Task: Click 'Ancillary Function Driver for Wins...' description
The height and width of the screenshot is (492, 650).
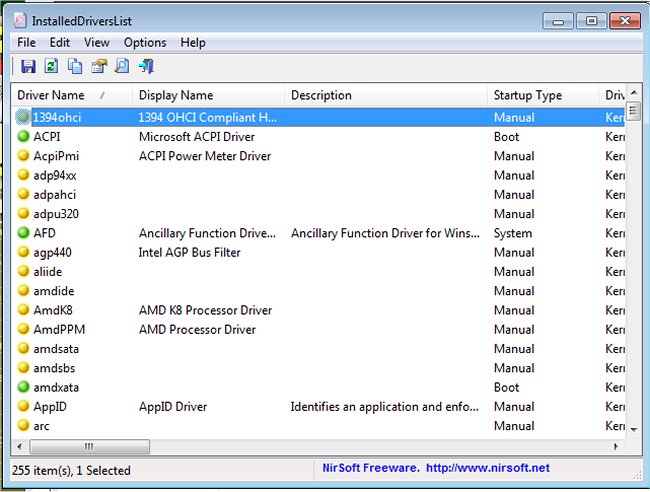Action: (x=385, y=233)
